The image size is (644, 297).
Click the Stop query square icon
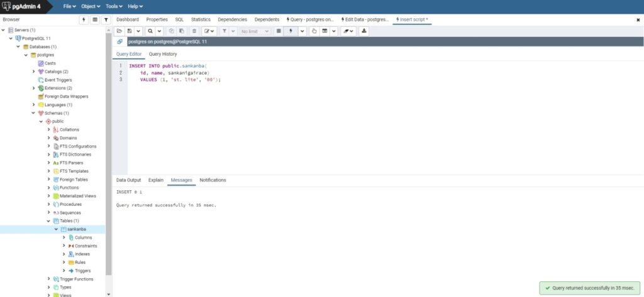point(279,31)
